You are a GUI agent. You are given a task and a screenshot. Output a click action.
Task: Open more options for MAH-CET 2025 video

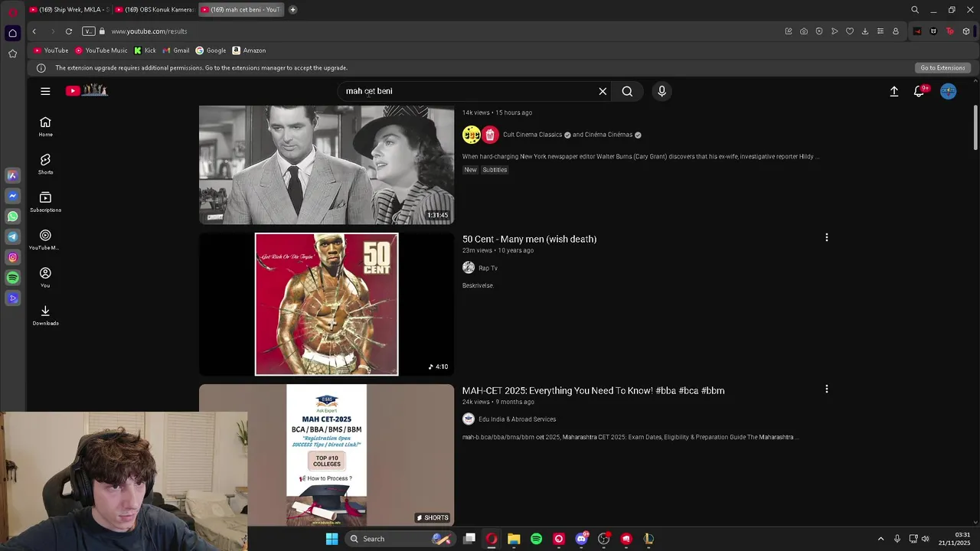[x=826, y=390]
